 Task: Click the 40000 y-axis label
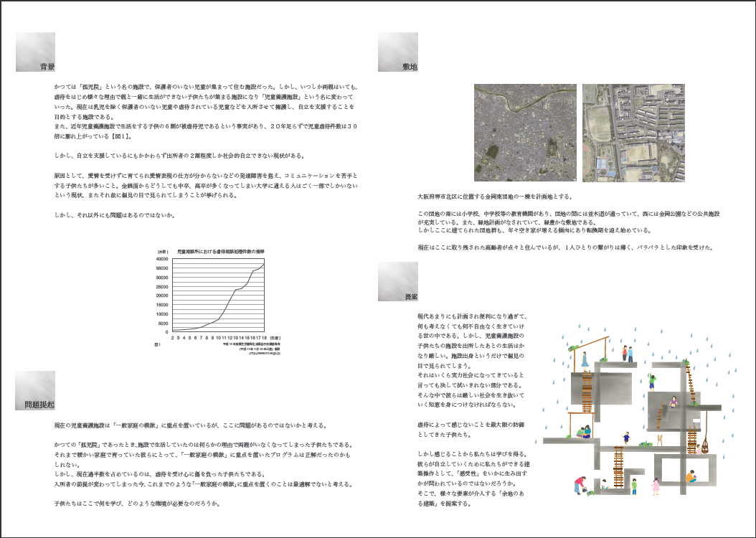pos(161,259)
